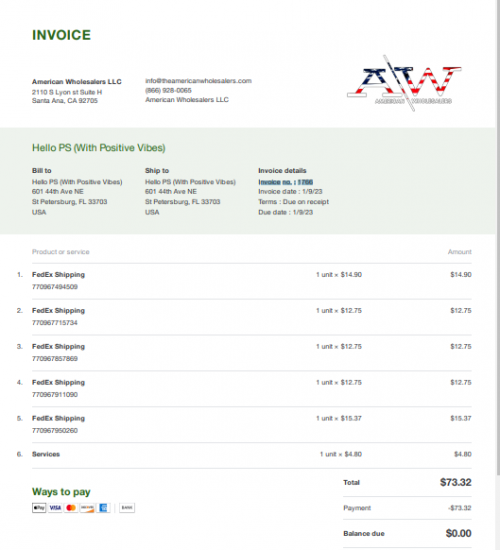Click the $12.75 amount in row 4
The width and height of the screenshot is (500, 550).
point(461,382)
